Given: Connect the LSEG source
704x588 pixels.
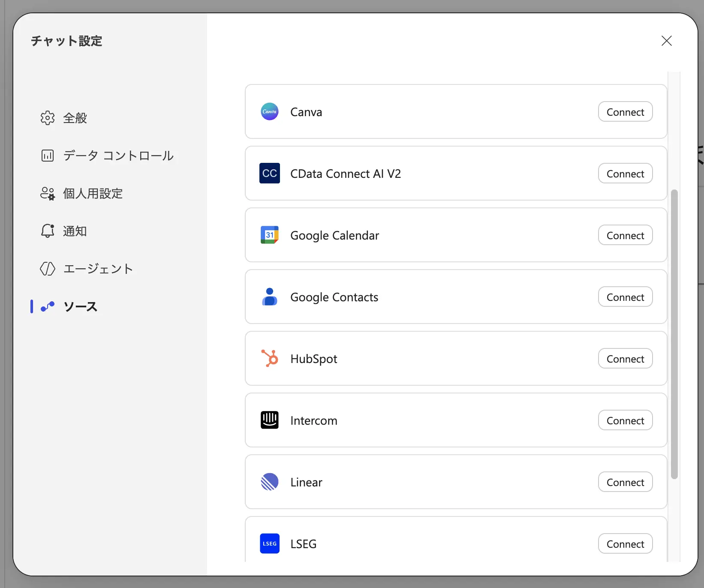Looking at the screenshot, I should (625, 544).
